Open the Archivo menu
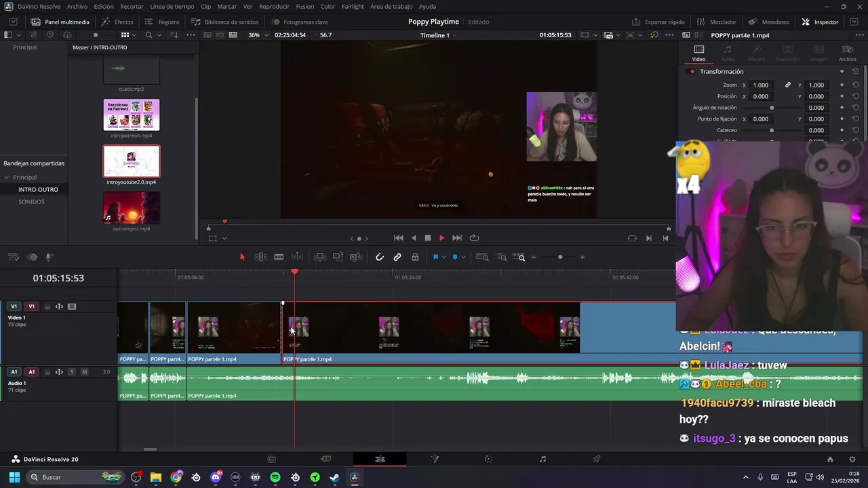Image resolution: width=868 pixels, height=488 pixels. 77,6
